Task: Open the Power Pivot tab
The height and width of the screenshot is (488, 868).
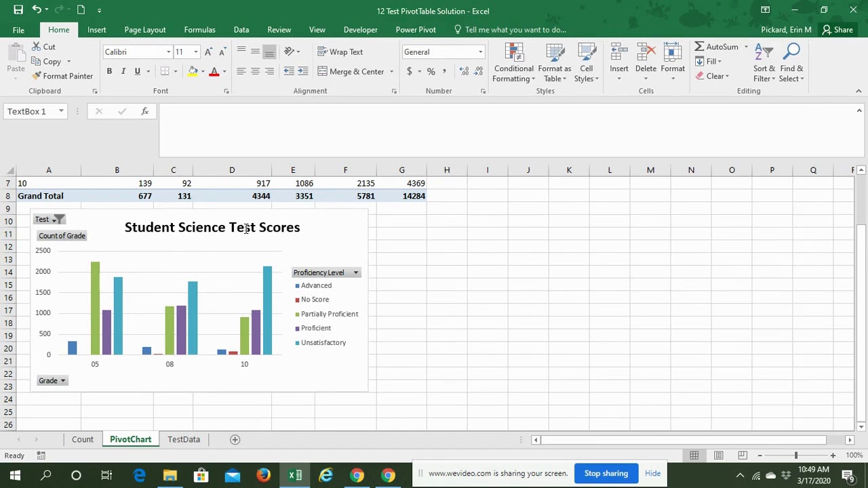Action: [416, 30]
